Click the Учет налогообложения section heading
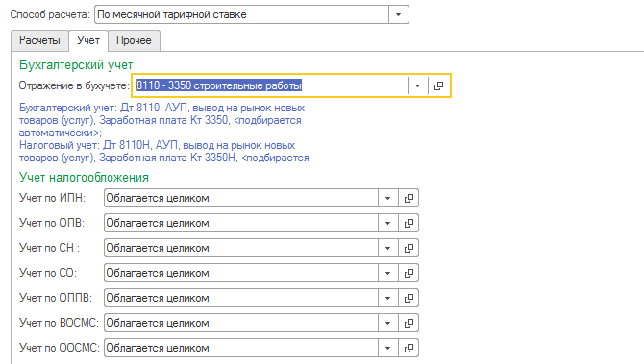Viewport: 644px width, 364px height. (x=84, y=178)
